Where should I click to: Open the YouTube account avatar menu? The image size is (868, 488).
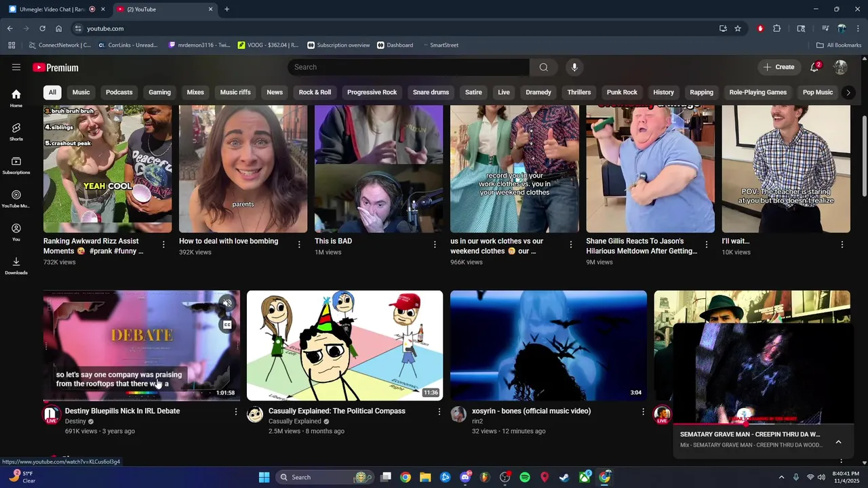(x=841, y=67)
